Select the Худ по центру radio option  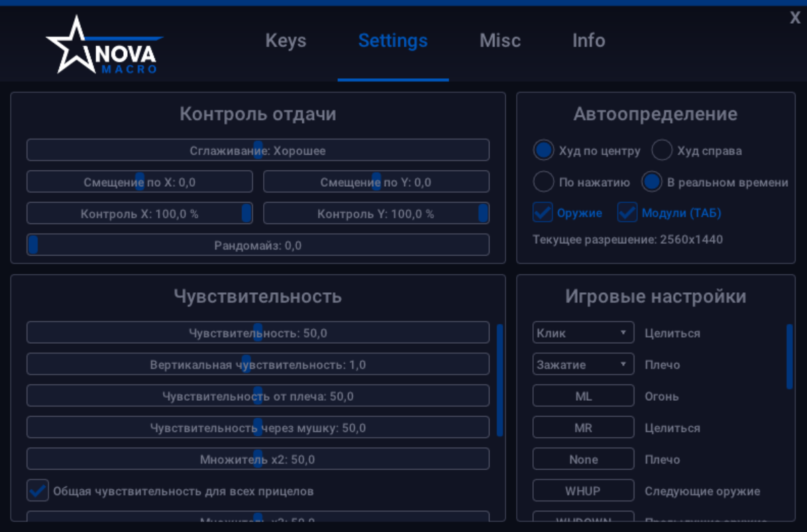[543, 150]
